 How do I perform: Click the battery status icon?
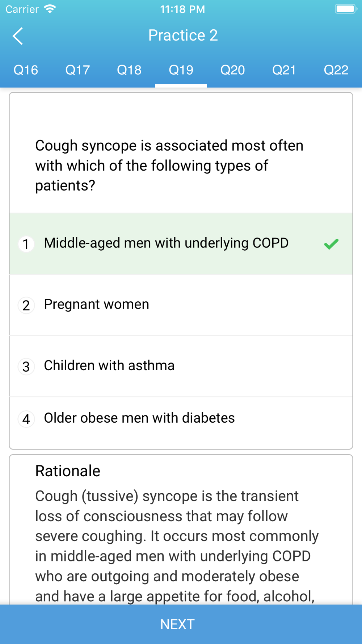(x=346, y=9)
